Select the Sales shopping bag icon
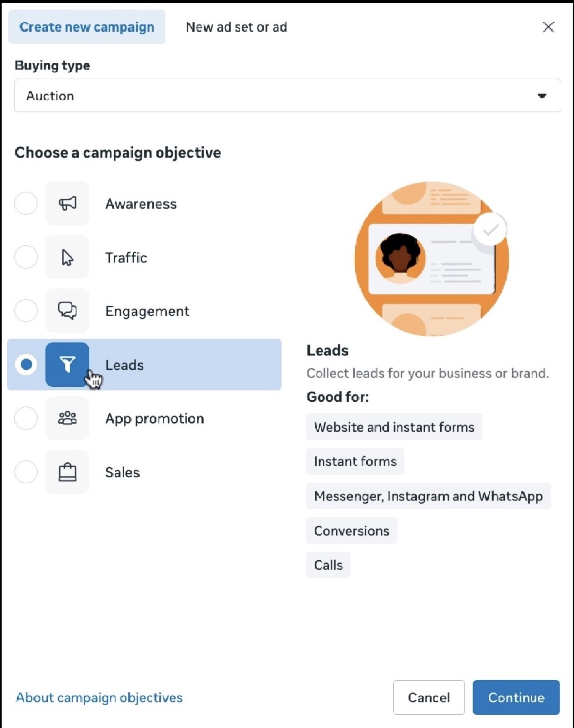Image resolution: width=574 pixels, height=728 pixels. click(x=67, y=472)
